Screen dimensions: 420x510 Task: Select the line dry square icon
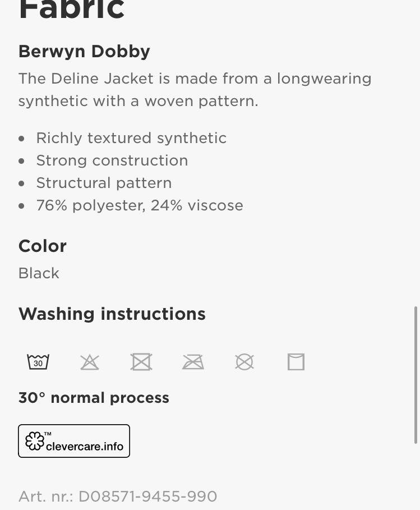(296, 362)
